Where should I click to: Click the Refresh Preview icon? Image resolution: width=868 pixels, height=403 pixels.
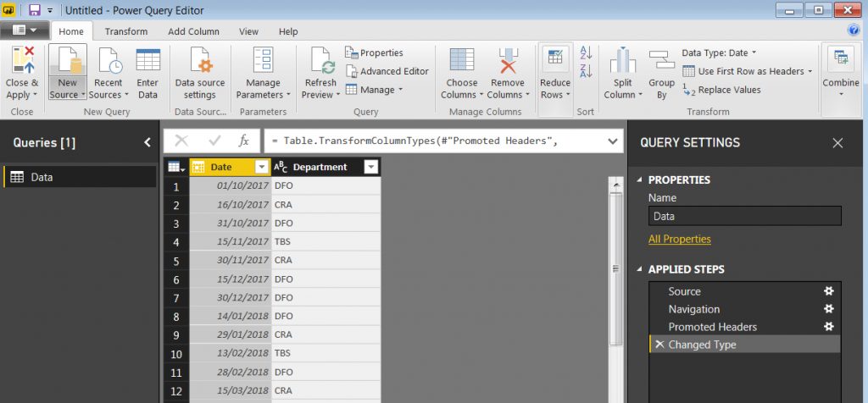322,63
